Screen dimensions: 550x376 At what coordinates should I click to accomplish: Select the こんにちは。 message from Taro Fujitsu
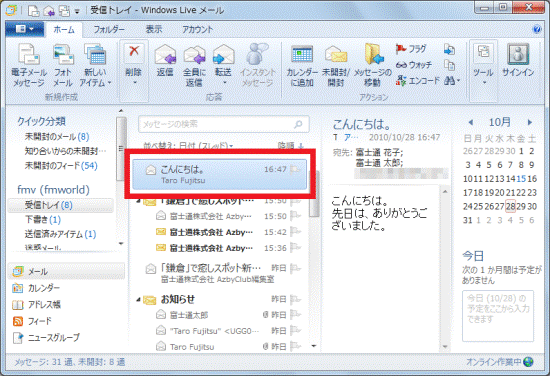[219, 174]
